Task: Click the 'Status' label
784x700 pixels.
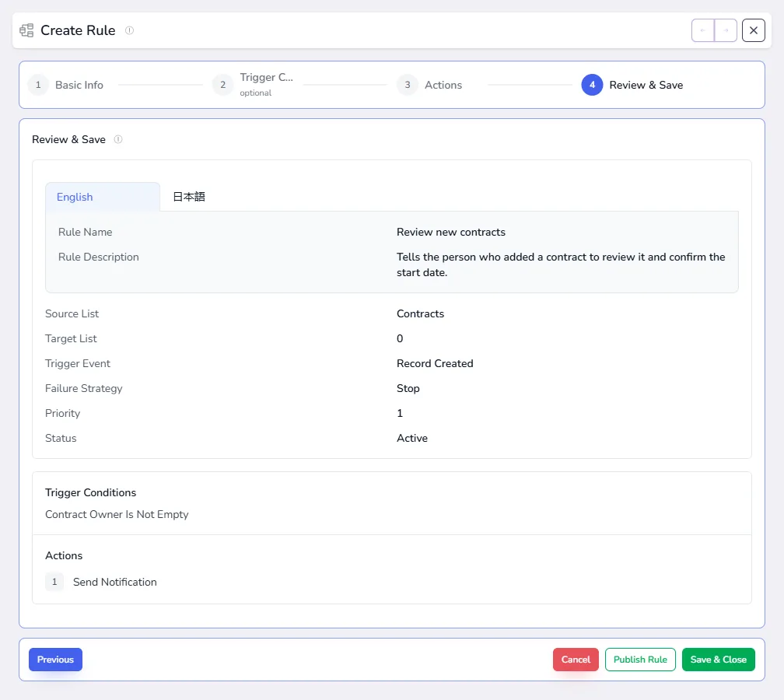Action: (61, 438)
